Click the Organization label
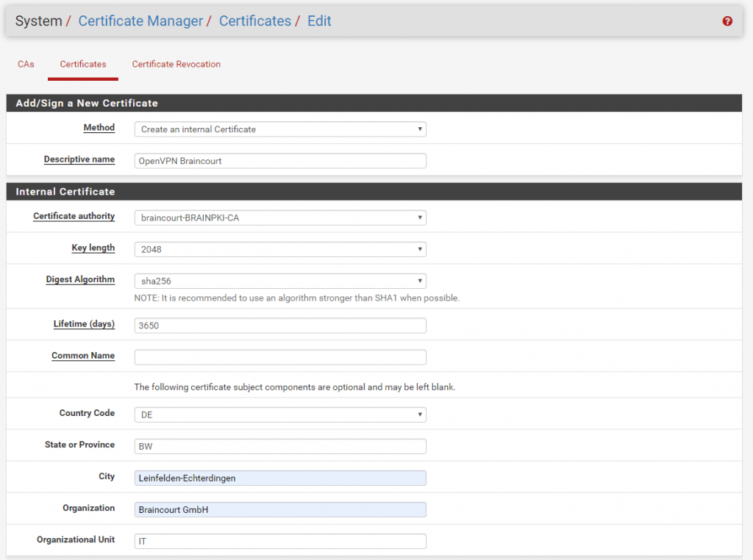 tap(89, 508)
